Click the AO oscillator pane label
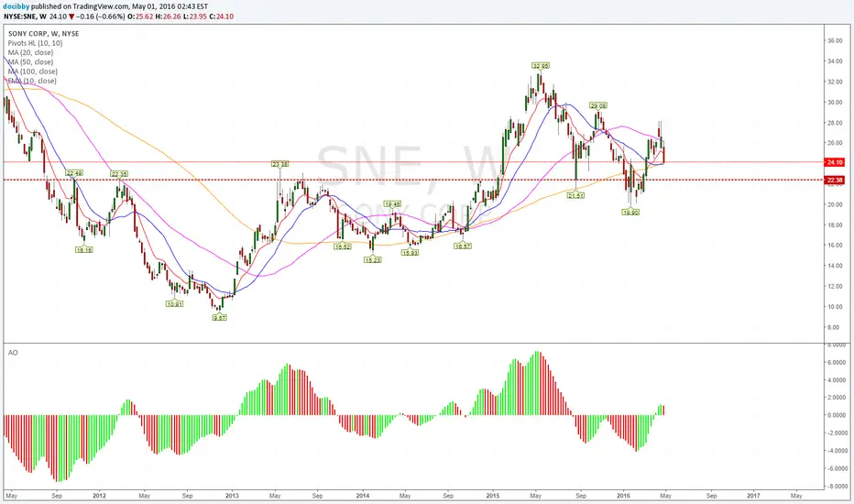This screenshot has width=854, height=504. point(13,353)
